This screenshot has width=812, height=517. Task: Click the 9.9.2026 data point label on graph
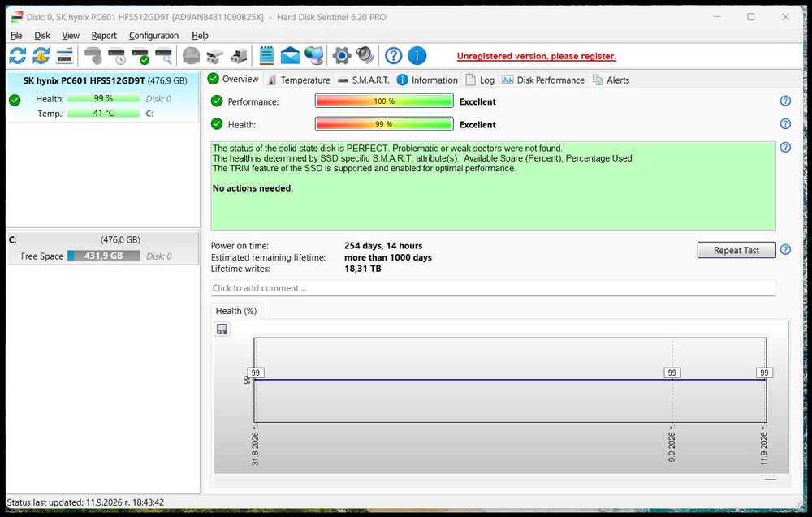(672, 373)
